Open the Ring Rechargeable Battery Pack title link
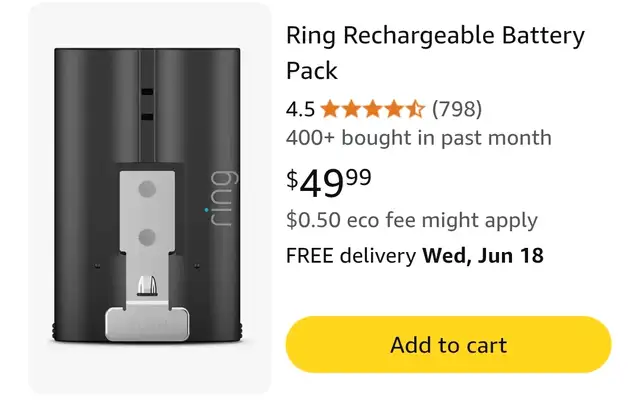640x408 pixels. [435, 53]
